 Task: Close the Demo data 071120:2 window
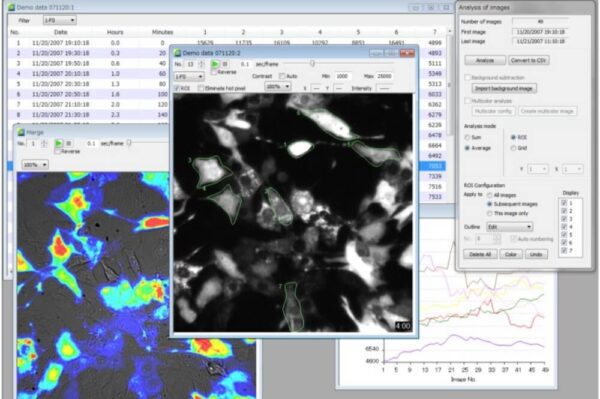(407, 53)
